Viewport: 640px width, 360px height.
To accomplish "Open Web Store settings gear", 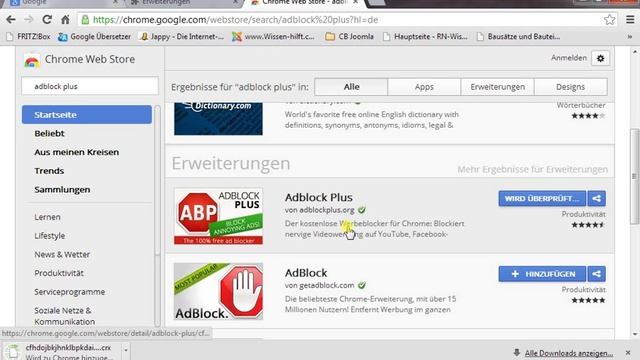I will pos(600,58).
